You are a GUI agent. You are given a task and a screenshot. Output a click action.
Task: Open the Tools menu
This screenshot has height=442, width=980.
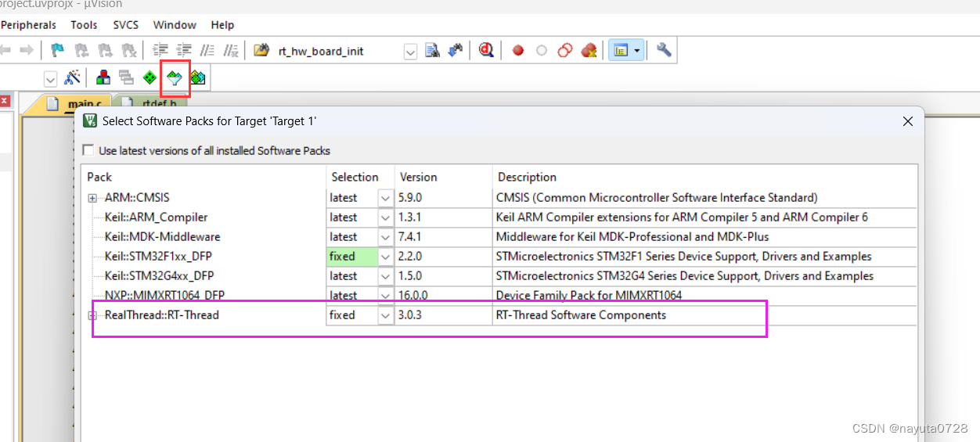[x=84, y=25]
